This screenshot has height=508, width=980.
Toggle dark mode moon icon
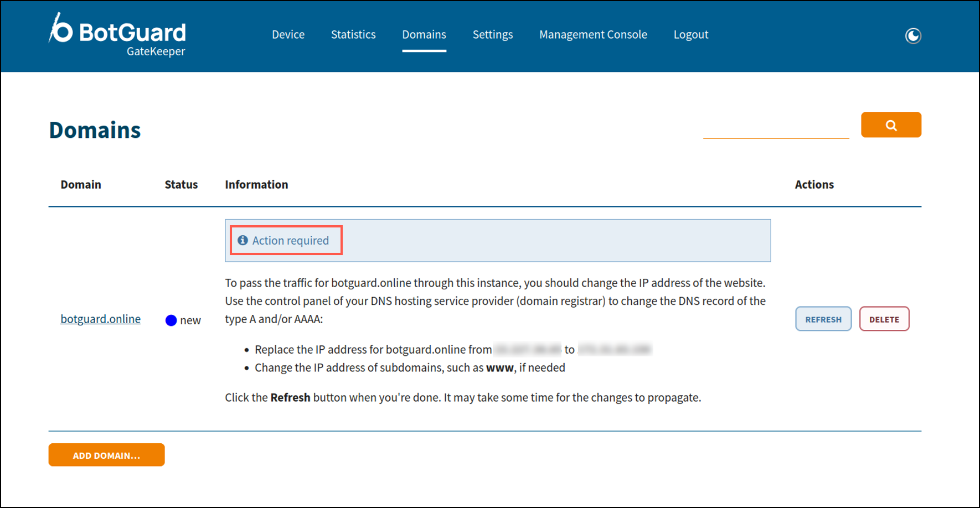coord(912,36)
